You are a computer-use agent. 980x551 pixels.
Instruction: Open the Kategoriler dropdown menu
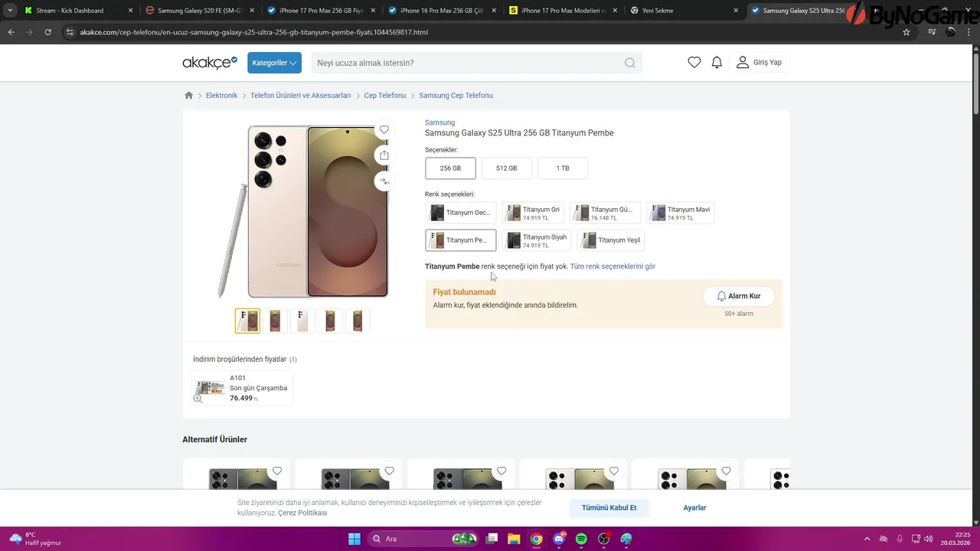(274, 63)
